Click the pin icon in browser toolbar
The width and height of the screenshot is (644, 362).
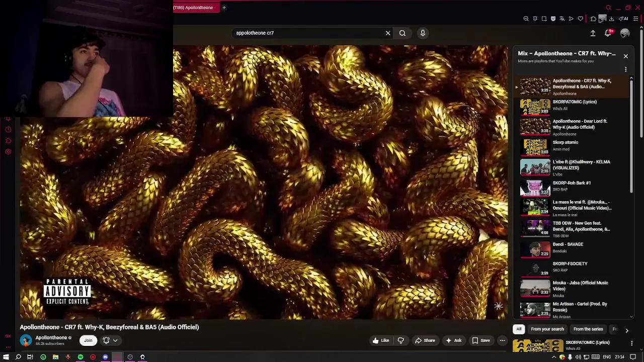click(535, 19)
